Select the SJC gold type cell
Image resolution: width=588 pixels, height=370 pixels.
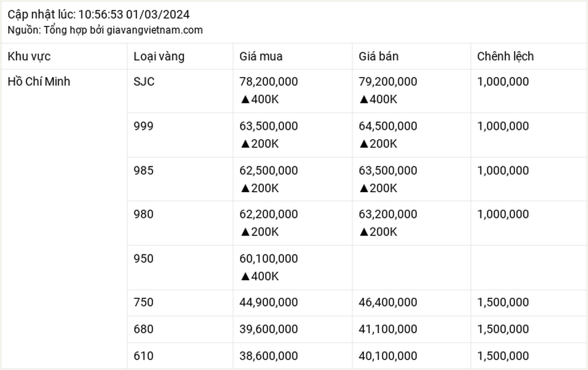(144, 82)
